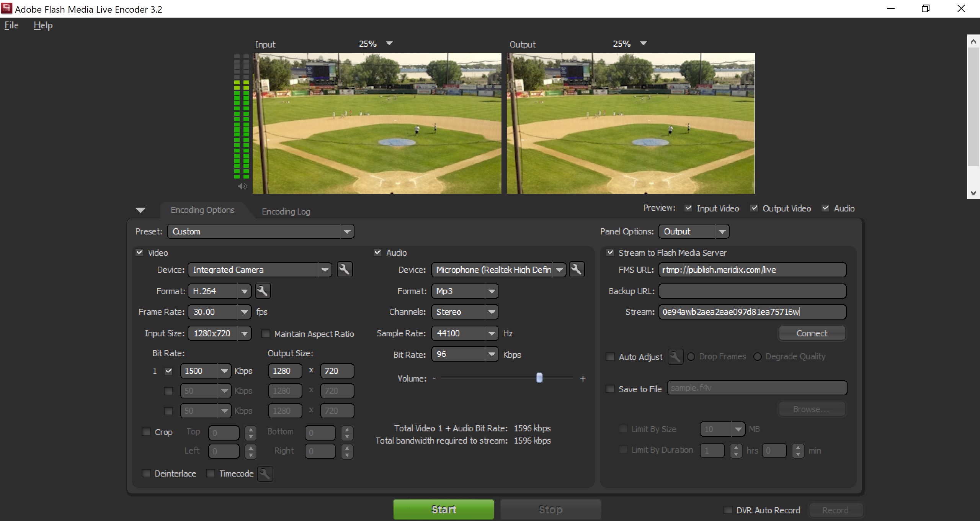980x521 pixels.
Task: Click the Auto Adjust wrench icon
Action: (x=675, y=357)
